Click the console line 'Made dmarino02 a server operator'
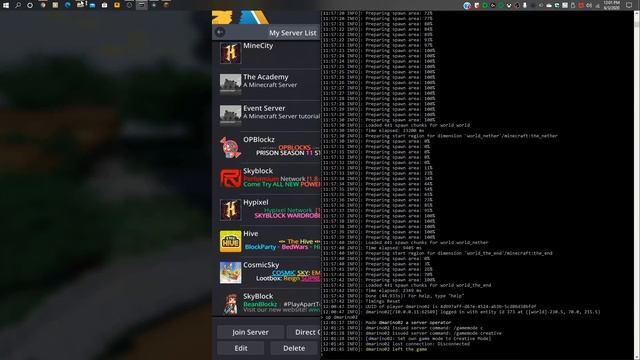The image size is (640, 360). pyautogui.click(x=408, y=322)
